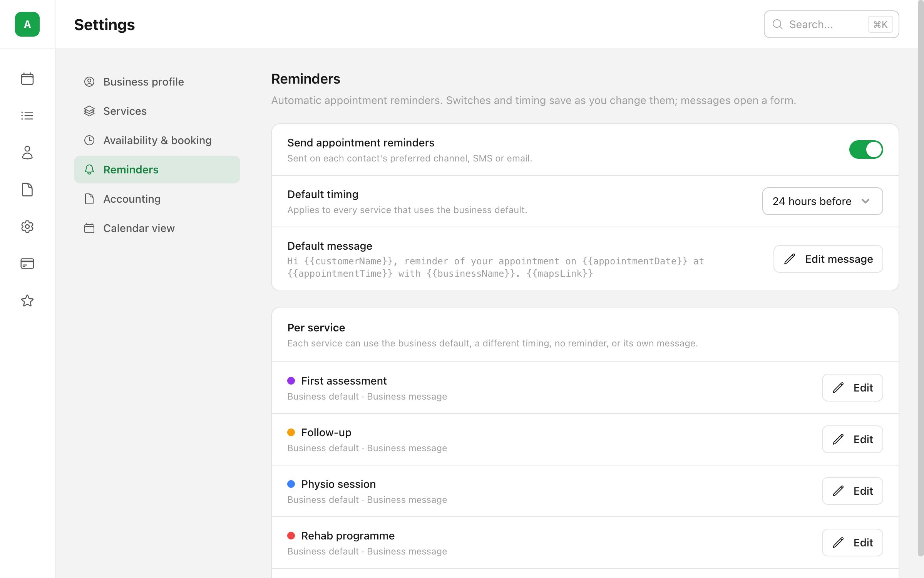Click the Default timing label
Viewport: 924px width, 578px height.
click(x=323, y=194)
